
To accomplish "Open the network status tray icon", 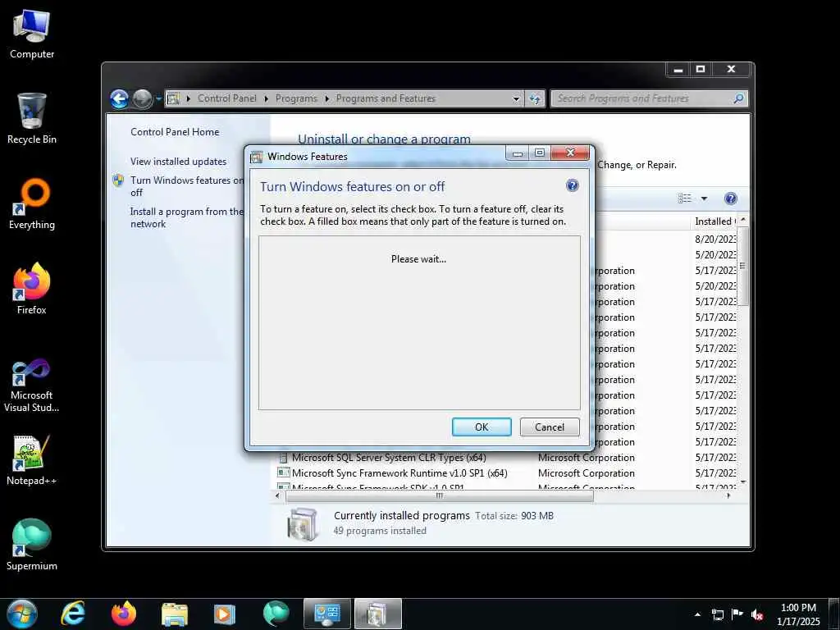I will (x=717, y=614).
